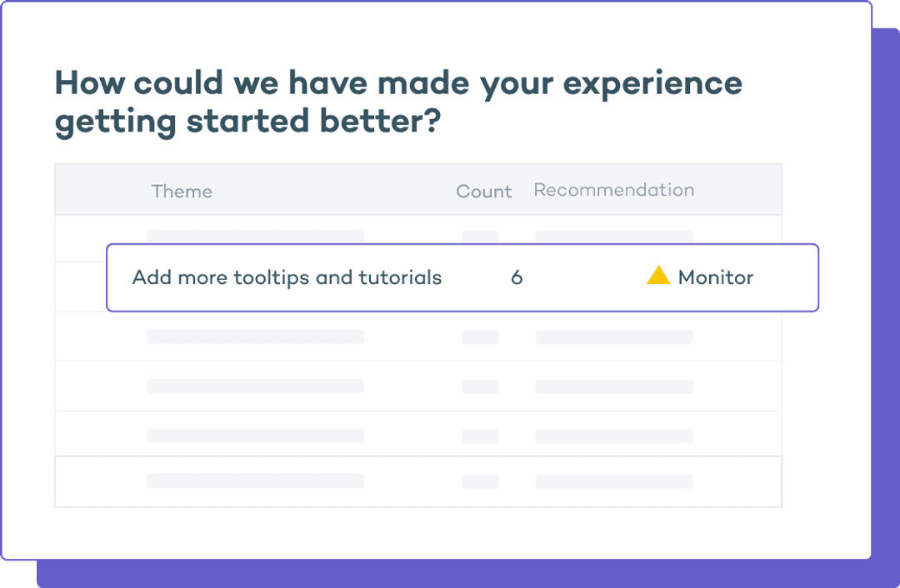Click the Count column header
Viewport: 900px width, 588px height.
pos(483,191)
